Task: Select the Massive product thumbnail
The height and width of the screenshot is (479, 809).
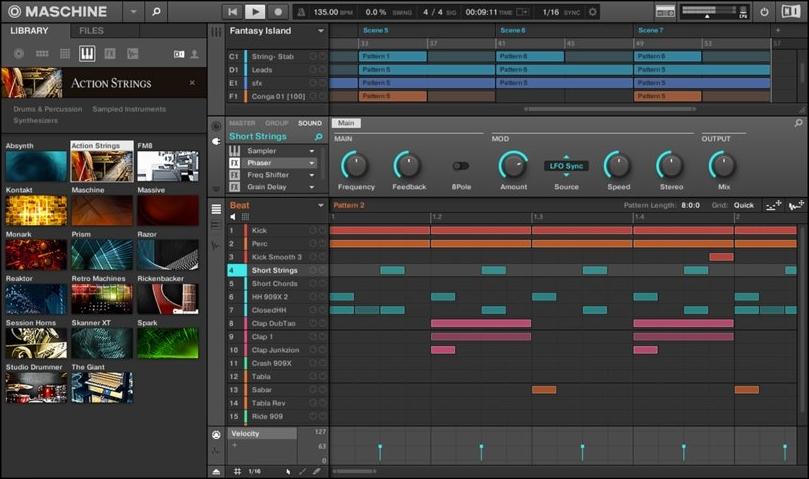Action: click(x=168, y=210)
